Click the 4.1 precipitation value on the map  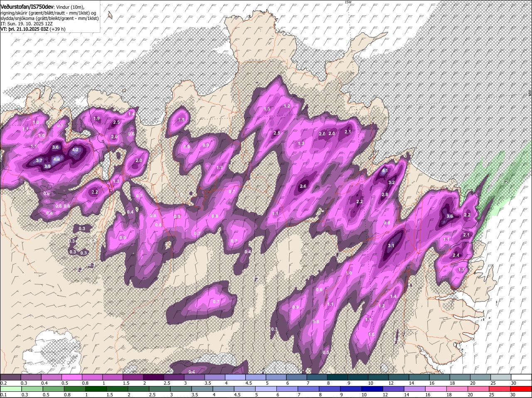click(385, 170)
